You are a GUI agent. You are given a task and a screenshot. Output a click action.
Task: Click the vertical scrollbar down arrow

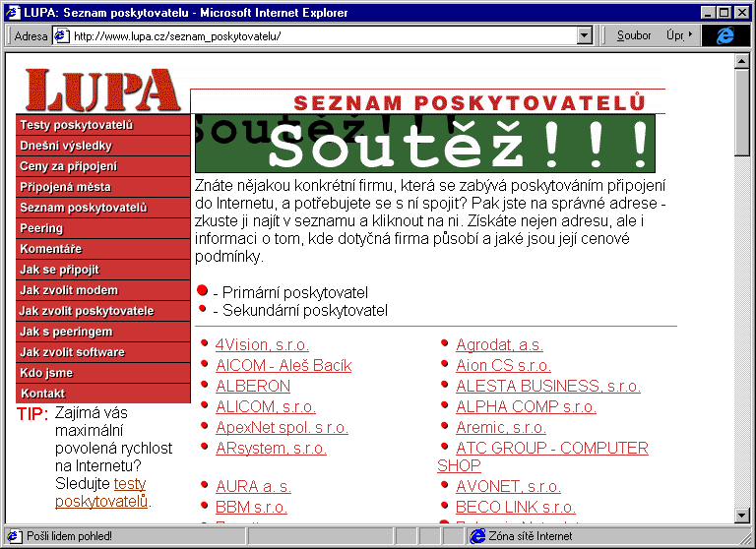[741, 515]
